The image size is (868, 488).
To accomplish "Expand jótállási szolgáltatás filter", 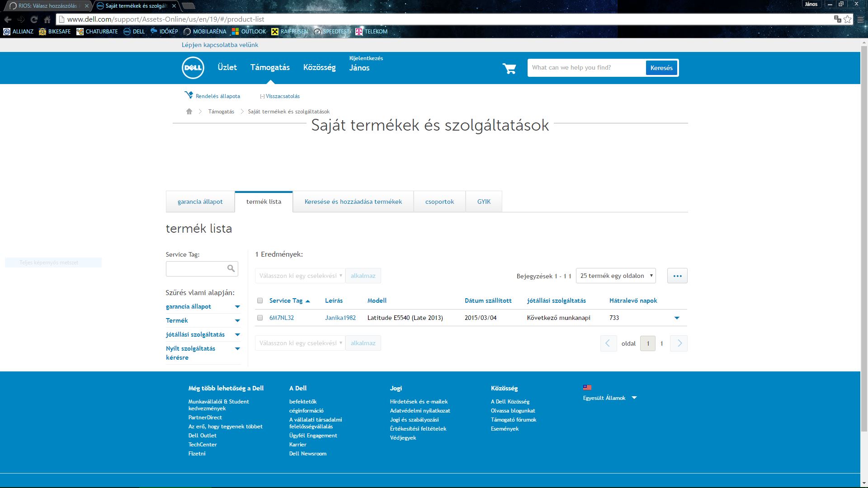I will [x=237, y=335].
